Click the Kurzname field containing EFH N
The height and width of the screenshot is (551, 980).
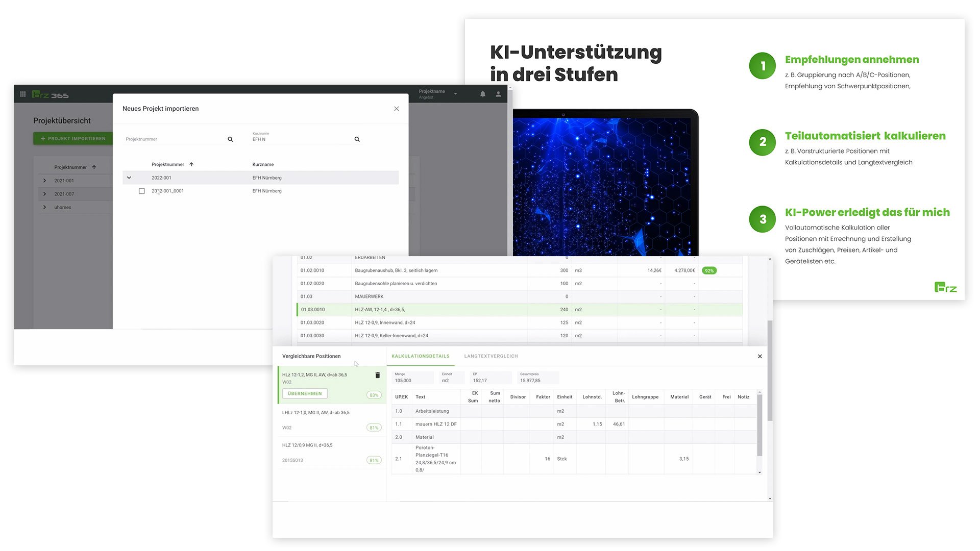point(301,138)
